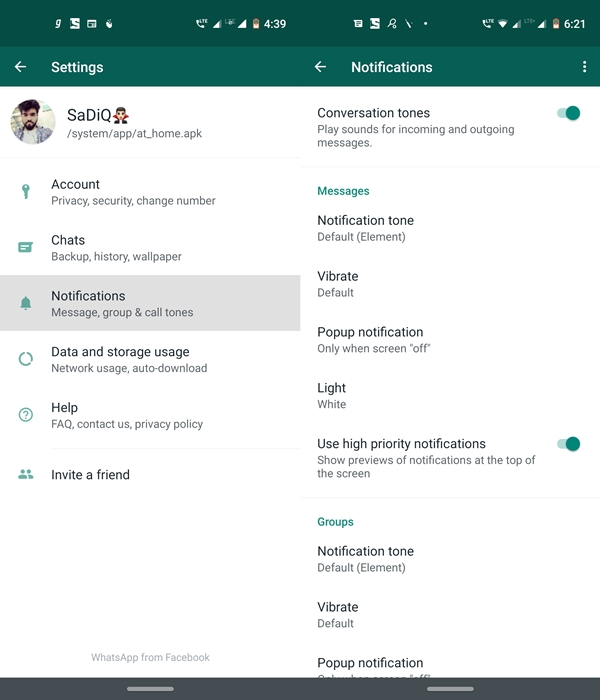Tap Wi-Fi icon in right status bar
This screenshot has height=700, width=600.
[503, 24]
